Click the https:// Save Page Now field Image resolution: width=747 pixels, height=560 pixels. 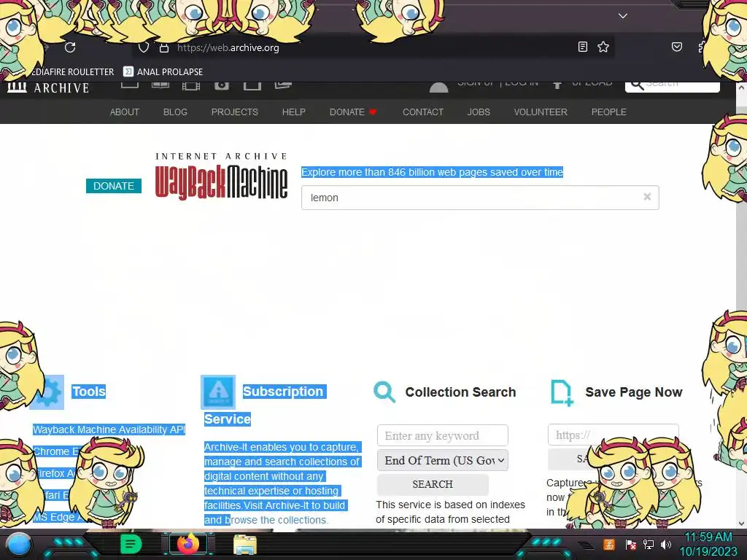coord(613,435)
